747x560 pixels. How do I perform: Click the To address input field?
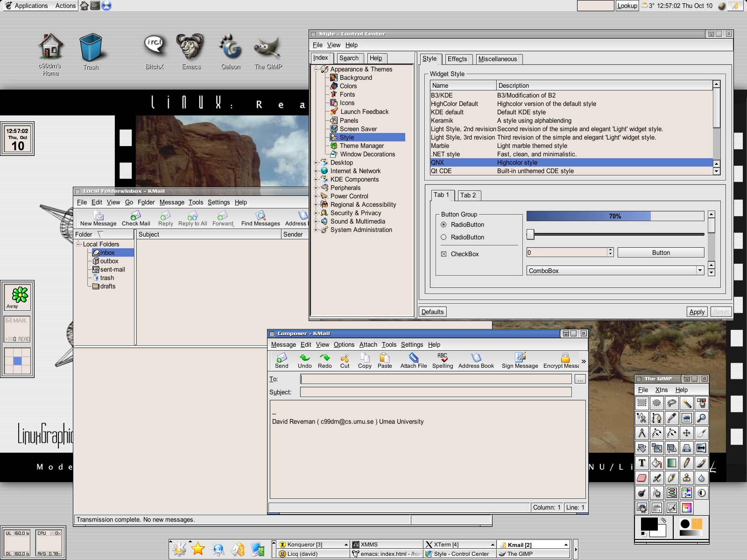[436, 379]
